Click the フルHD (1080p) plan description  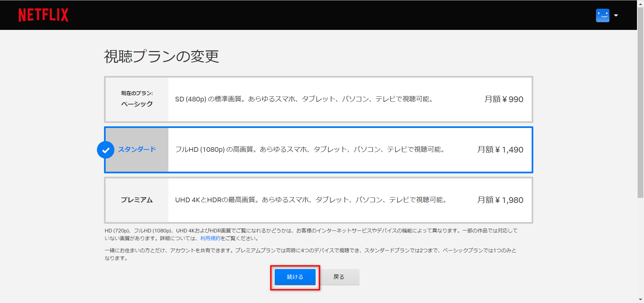(x=310, y=149)
